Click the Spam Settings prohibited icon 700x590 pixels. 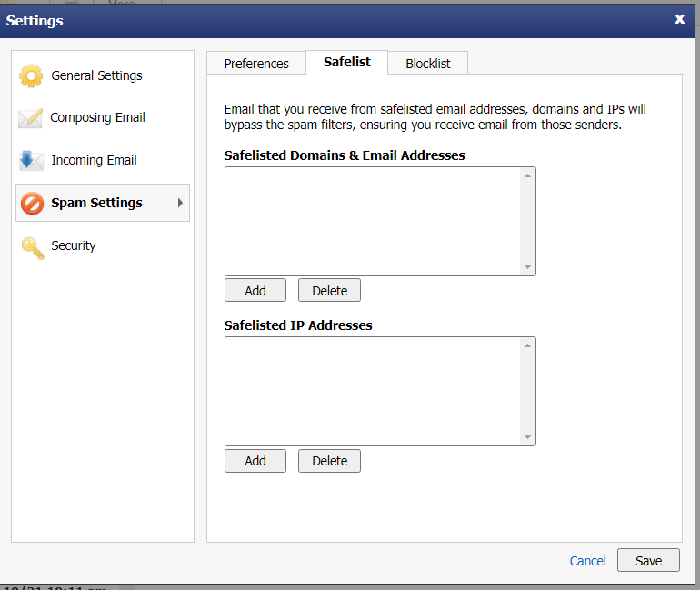32,204
